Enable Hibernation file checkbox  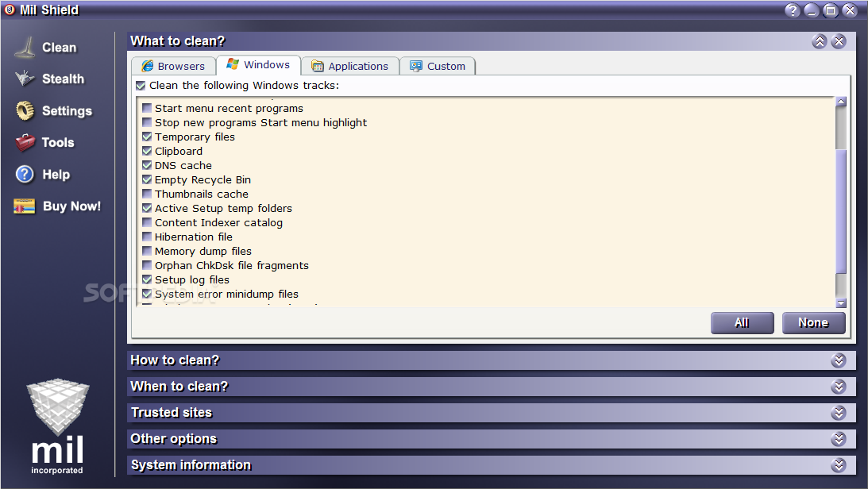pos(147,237)
